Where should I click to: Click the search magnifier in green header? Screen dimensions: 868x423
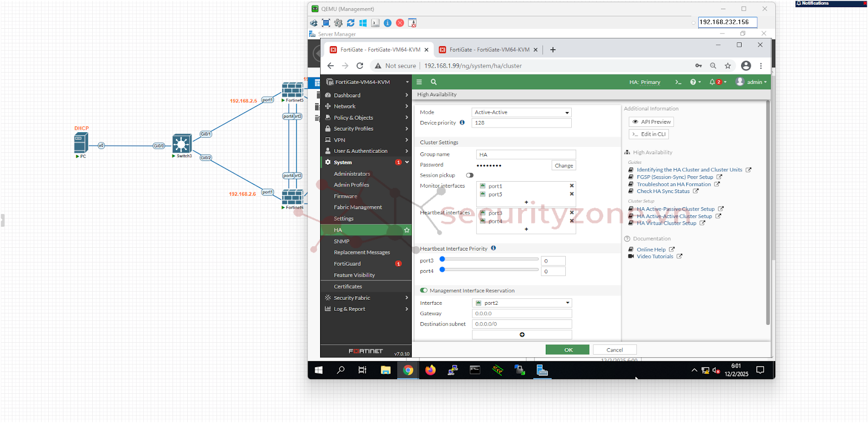click(x=433, y=82)
